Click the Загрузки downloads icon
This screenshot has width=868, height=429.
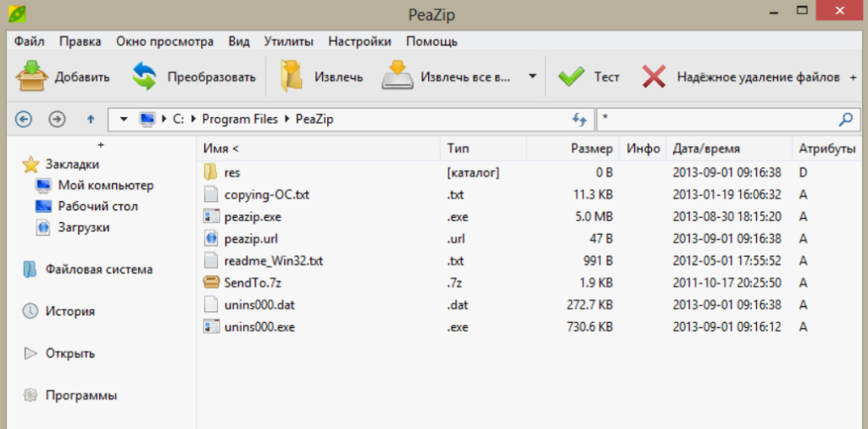pos(43,227)
